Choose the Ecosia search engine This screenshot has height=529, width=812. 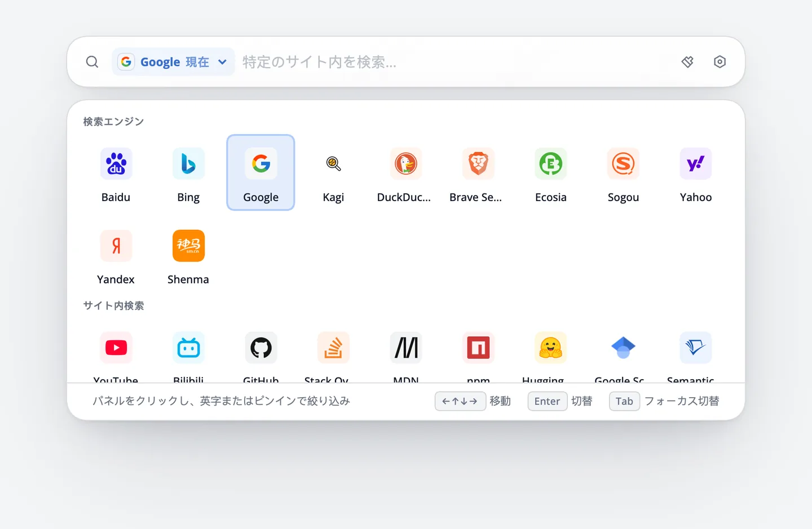click(x=551, y=172)
